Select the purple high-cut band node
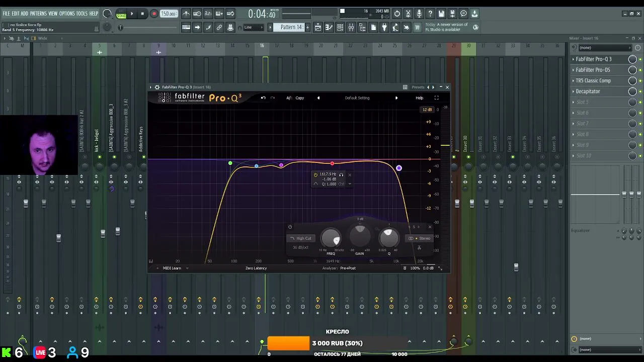The height and width of the screenshot is (362, 644). click(399, 168)
